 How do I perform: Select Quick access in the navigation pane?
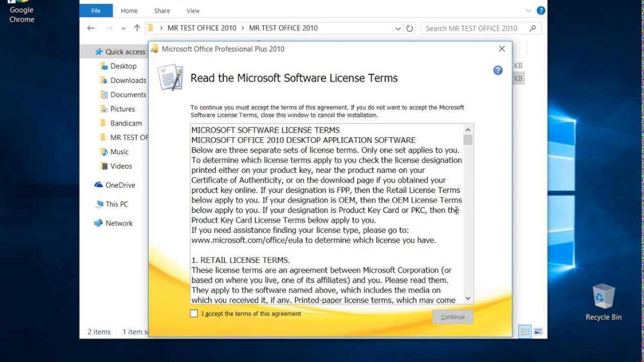(x=125, y=52)
